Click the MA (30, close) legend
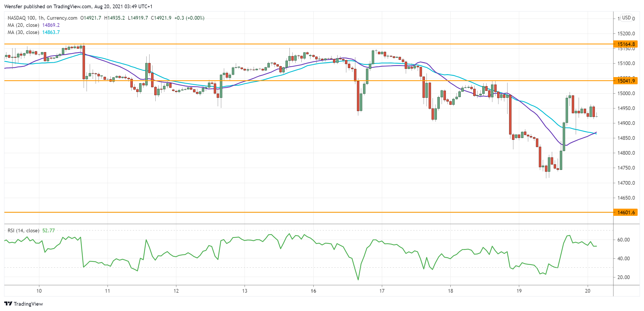The image size is (644, 311). [x=23, y=32]
